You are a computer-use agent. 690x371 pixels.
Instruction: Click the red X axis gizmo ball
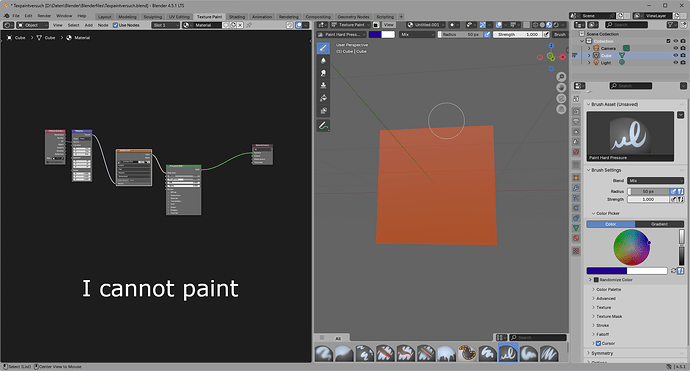562,57
